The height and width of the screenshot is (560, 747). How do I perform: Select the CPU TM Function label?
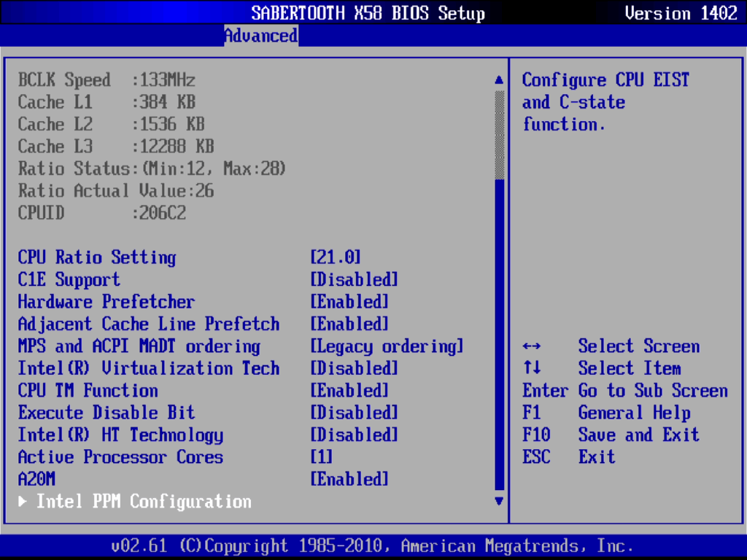point(88,391)
